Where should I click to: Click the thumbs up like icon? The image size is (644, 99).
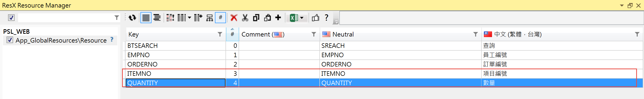[315, 18]
